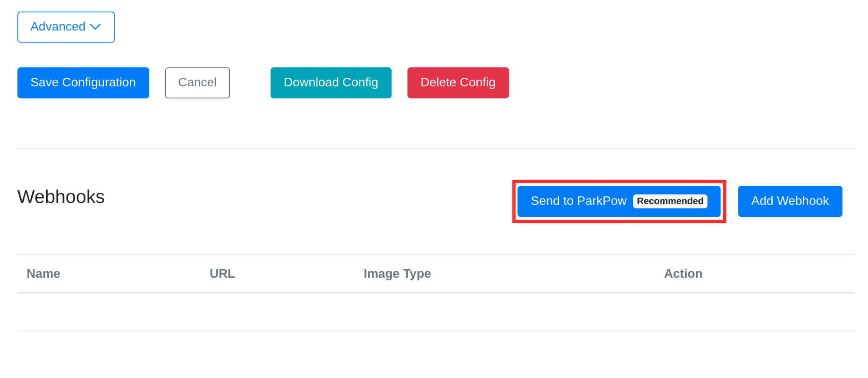Click the chevron arrow beside Advanced
The width and height of the screenshot is (868, 378).
pyautogui.click(x=96, y=27)
